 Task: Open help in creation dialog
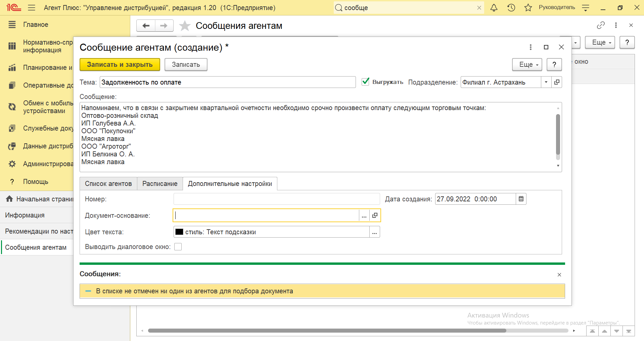(x=554, y=64)
